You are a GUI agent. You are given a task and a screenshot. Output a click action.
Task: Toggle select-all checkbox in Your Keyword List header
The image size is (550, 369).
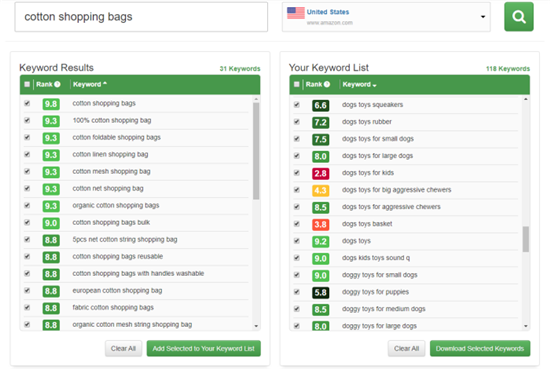point(297,84)
